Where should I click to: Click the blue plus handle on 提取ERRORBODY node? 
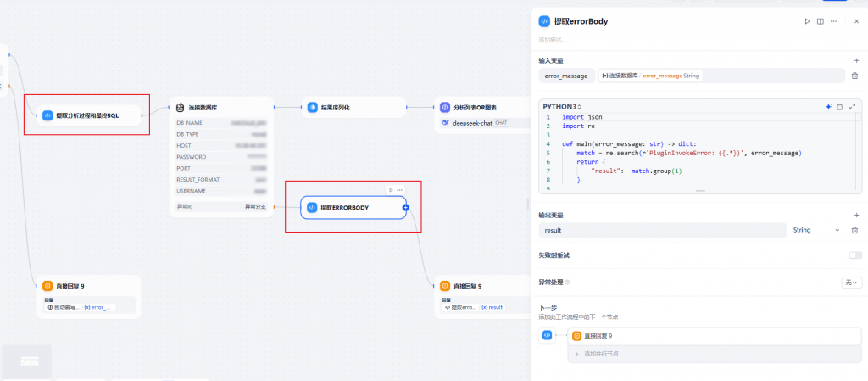(406, 207)
